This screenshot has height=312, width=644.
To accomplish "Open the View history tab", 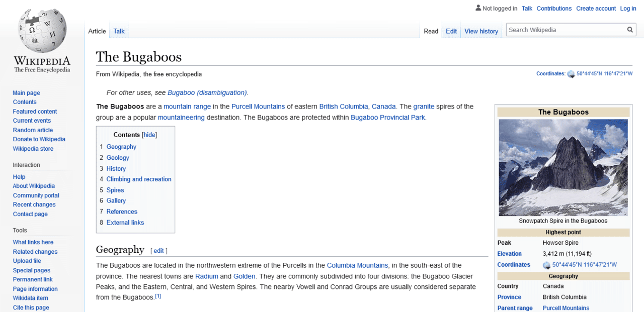I will tap(481, 31).
